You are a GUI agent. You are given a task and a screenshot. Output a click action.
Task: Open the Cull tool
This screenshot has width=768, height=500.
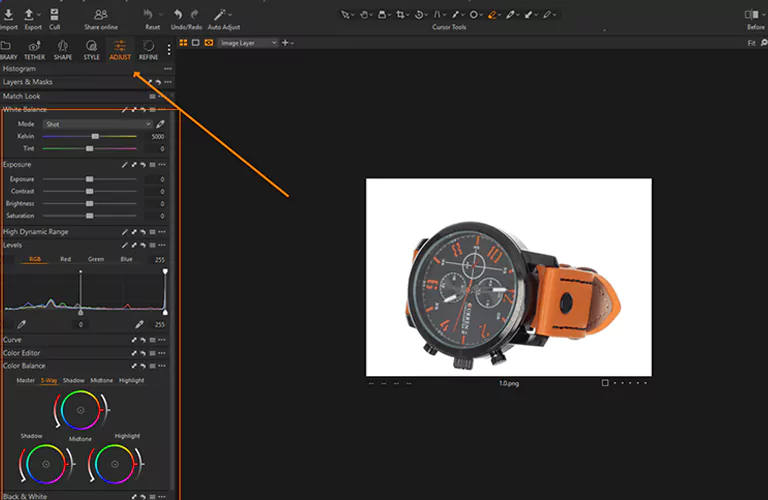click(55, 15)
